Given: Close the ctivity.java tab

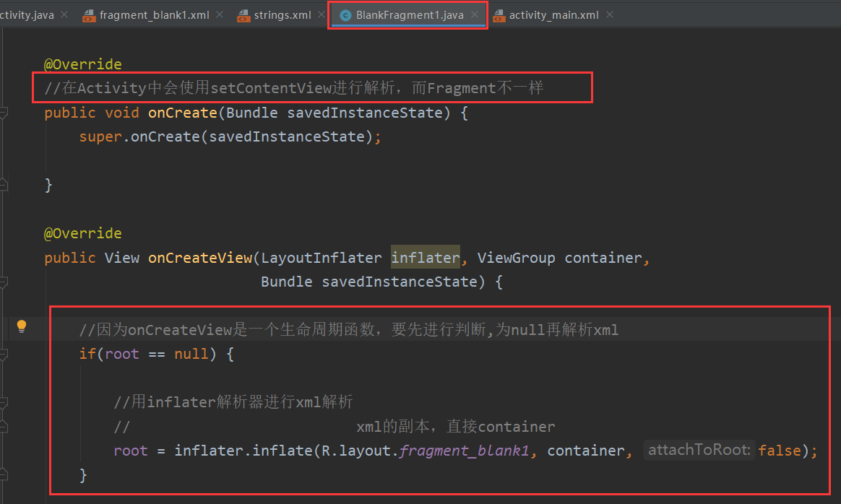Looking at the screenshot, I should pyautogui.click(x=64, y=14).
